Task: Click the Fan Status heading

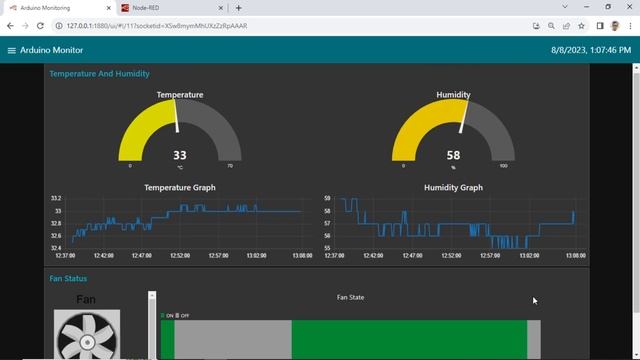Action: click(x=68, y=278)
